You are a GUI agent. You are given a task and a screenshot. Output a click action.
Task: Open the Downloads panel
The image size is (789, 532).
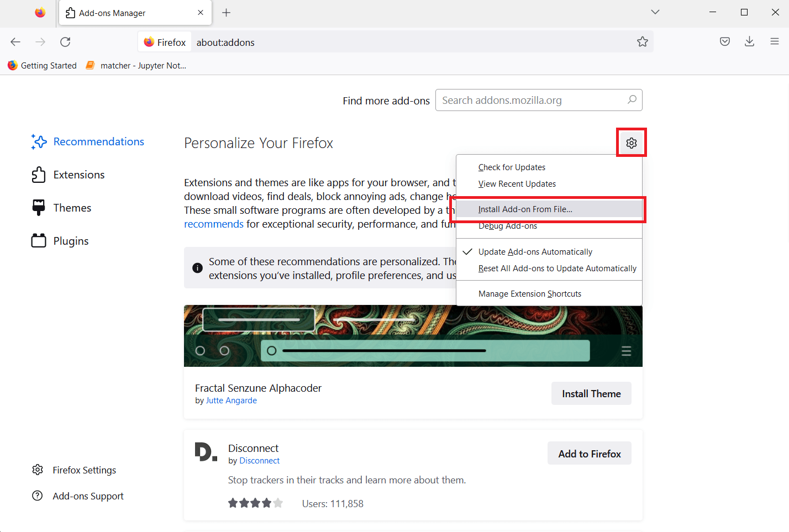(x=749, y=41)
